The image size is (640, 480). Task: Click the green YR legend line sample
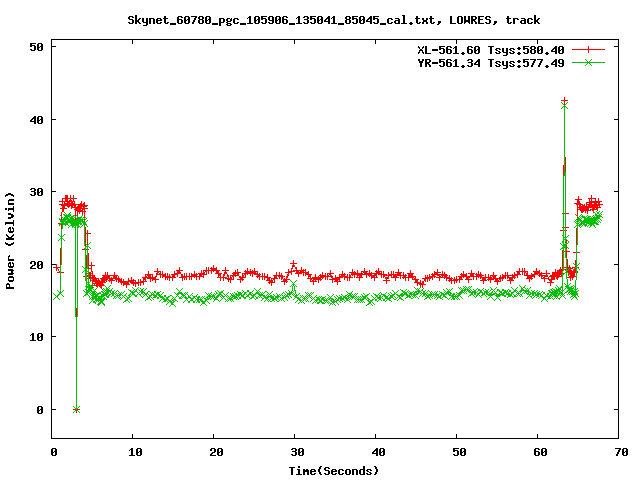(588, 62)
